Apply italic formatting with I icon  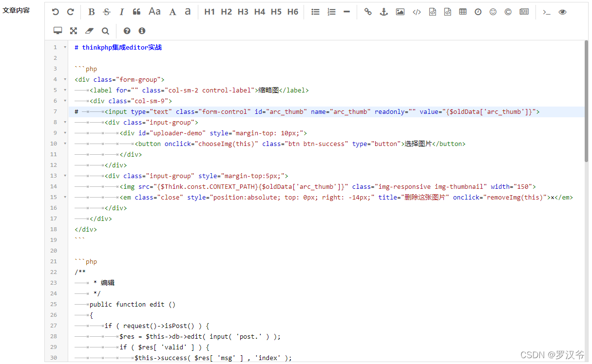[x=122, y=12]
